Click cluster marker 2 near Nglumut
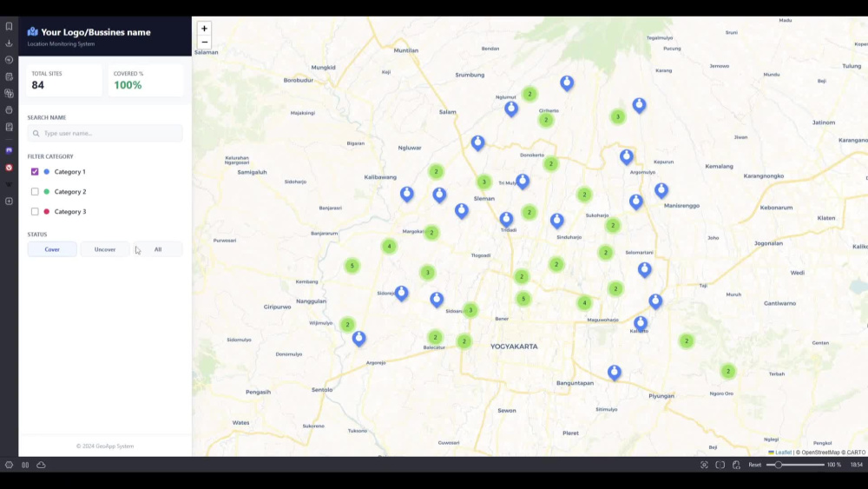Screen dimensions: 868x489 click(x=529, y=94)
